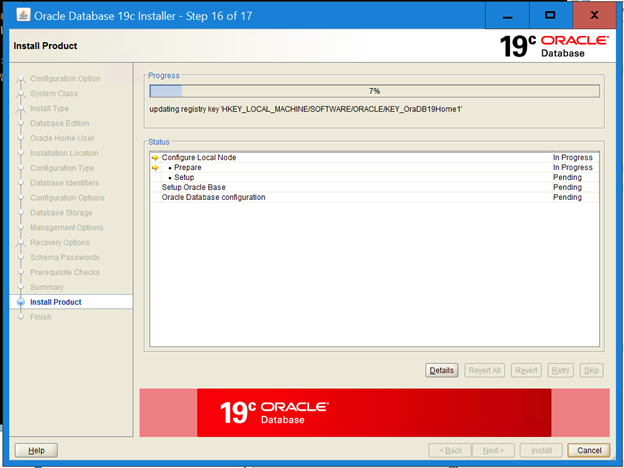Click the disabled Revert button
The width and height of the screenshot is (624, 468).
[x=526, y=370]
